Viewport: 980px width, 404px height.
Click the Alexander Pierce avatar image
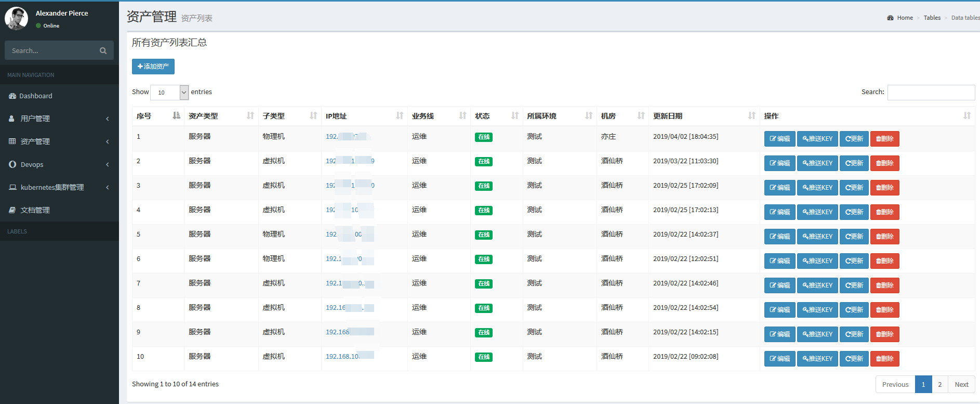click(17, 18)
